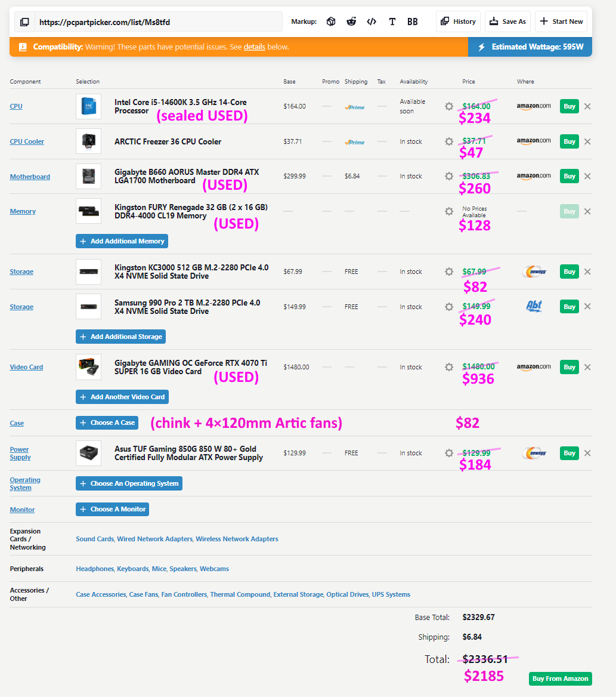Browse Headphones peripherals link

click(x=95, y=569)
